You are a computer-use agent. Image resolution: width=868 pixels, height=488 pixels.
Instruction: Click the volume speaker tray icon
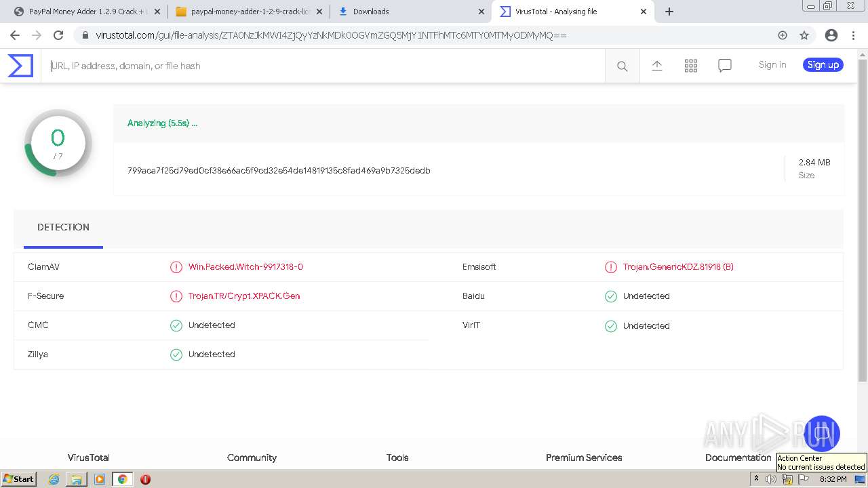click(x=772, y=479)
